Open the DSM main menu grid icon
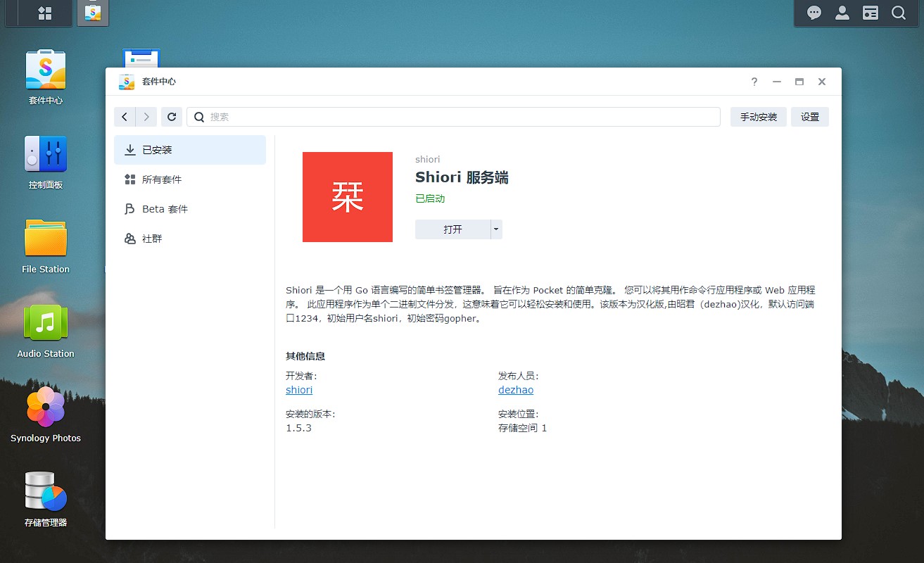Viewport: 924px width, 563px height. 44,13
